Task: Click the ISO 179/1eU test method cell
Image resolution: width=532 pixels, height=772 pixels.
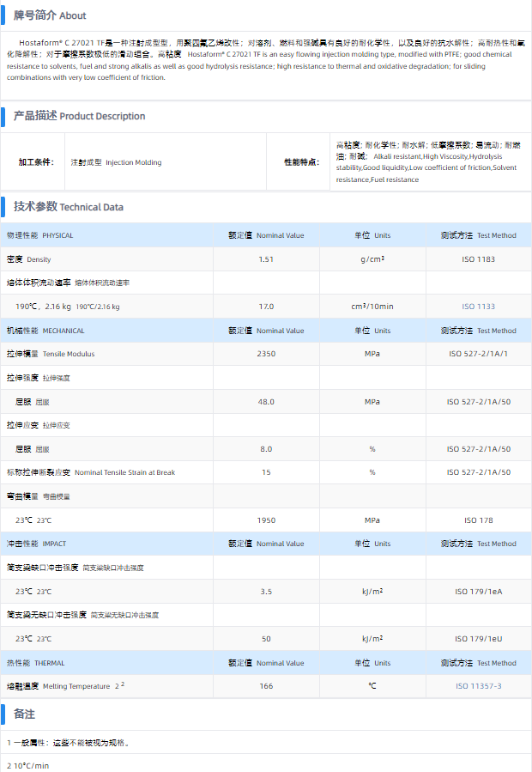Action: pos(478,639)
